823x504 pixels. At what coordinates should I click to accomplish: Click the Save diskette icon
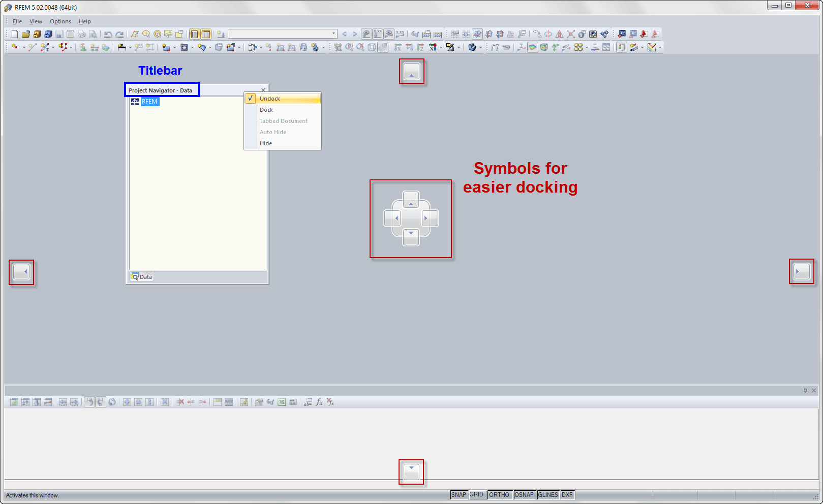(x=59, y=34)
